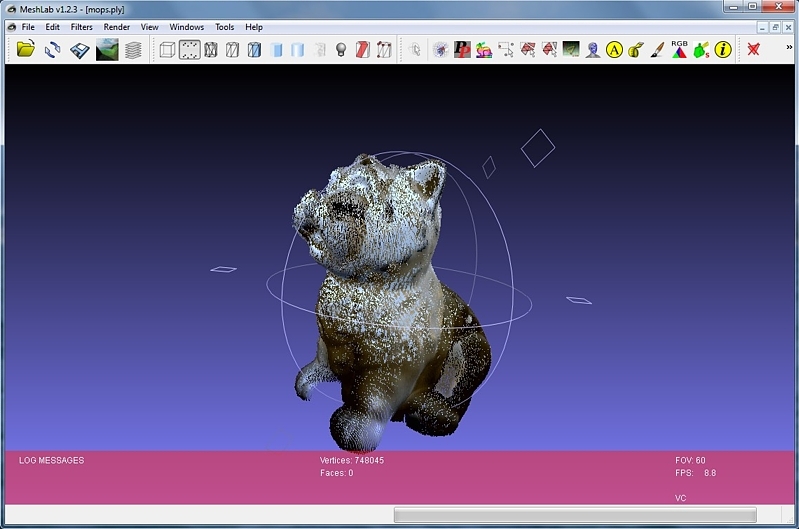Viewport: 799px width, 529px height.
Task: Click the File menu
Action: coord(28,27)
